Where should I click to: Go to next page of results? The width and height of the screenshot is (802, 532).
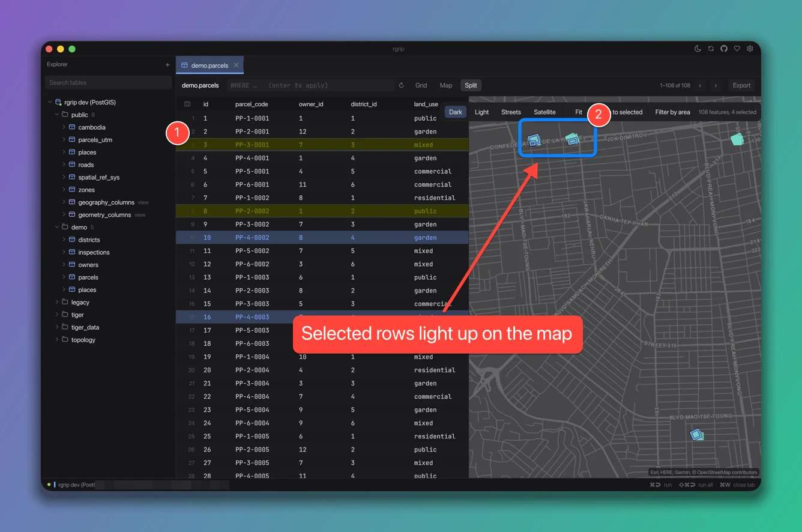pyautogui.click(x=716, y=85)
